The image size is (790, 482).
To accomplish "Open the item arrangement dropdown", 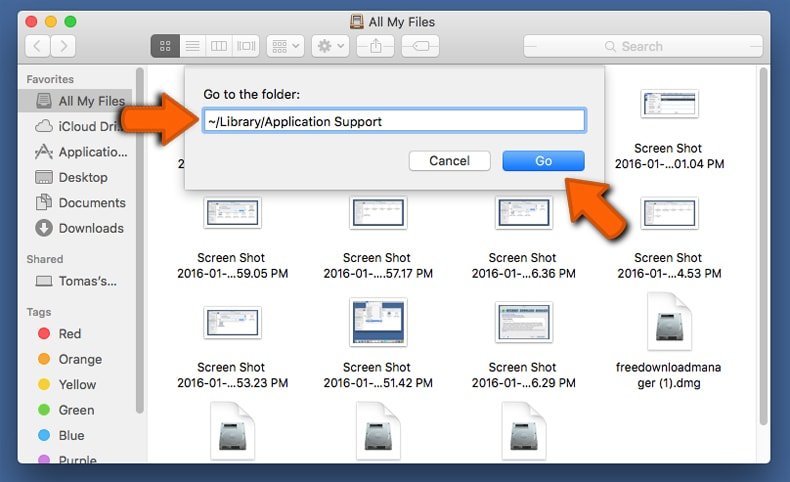I will click(289, 46).
